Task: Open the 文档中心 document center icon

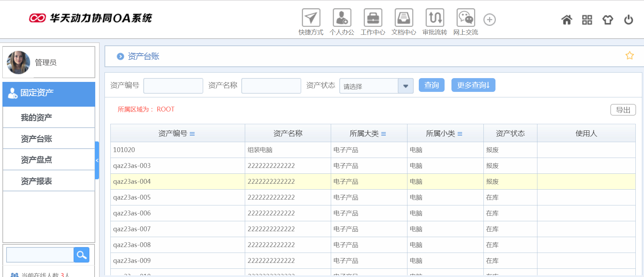Action: (x=404, y=18)
